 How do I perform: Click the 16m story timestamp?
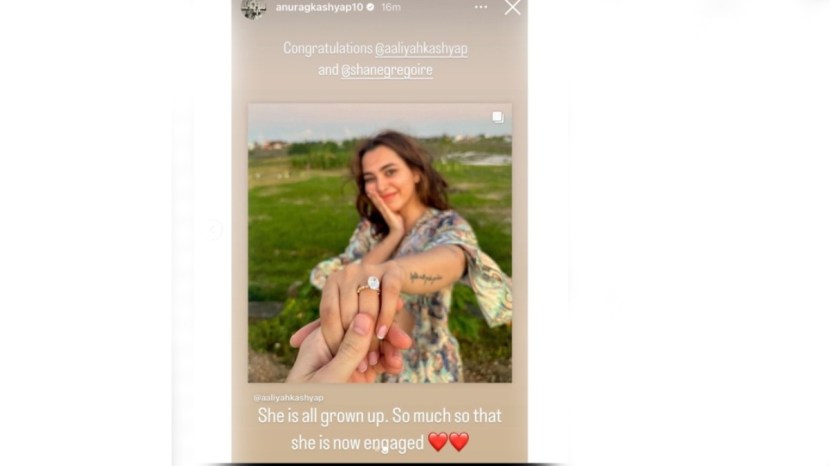pyautogui.click(x=391, y=7)
